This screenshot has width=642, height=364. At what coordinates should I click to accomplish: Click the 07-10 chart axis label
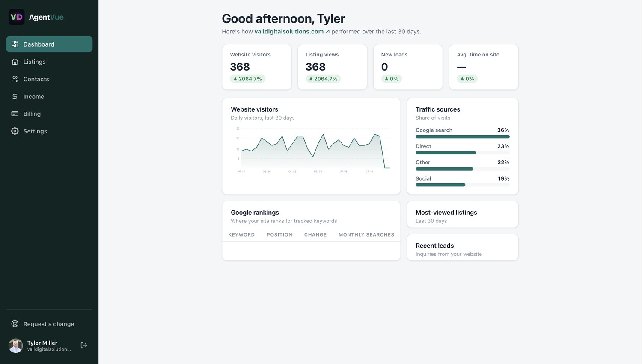tap(369, 172)
